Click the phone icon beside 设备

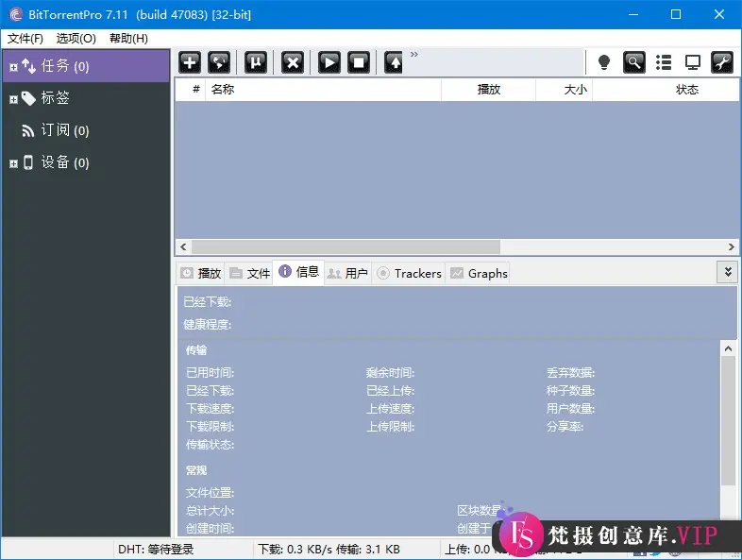tap(28, 162)
